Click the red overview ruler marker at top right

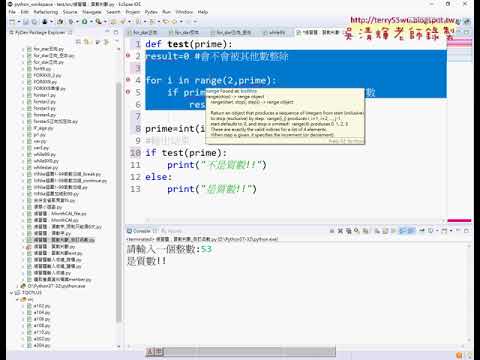(459, 43)
